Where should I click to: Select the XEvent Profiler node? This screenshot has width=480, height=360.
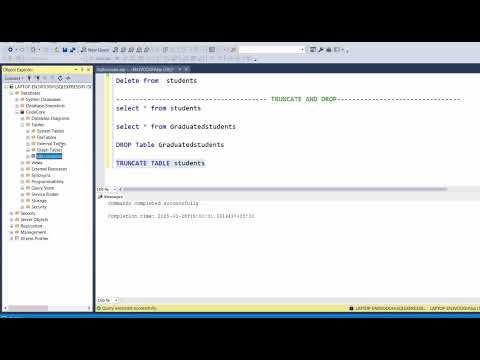pos(34,239)
